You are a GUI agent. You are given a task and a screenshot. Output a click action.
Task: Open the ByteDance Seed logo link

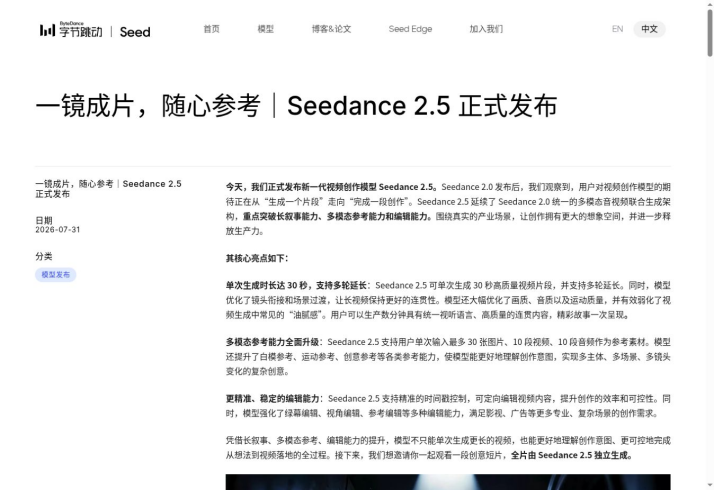tap(95, 30)
